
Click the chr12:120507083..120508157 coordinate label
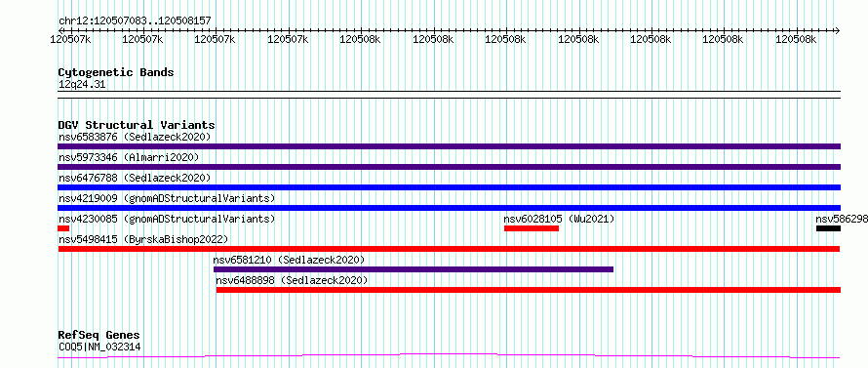(135, 21)
